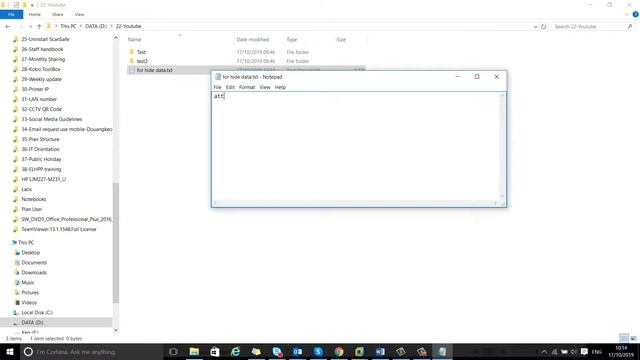Select the test2 folder
The height and width of the screenshot is (360, 640).
[x=142, y=61]
